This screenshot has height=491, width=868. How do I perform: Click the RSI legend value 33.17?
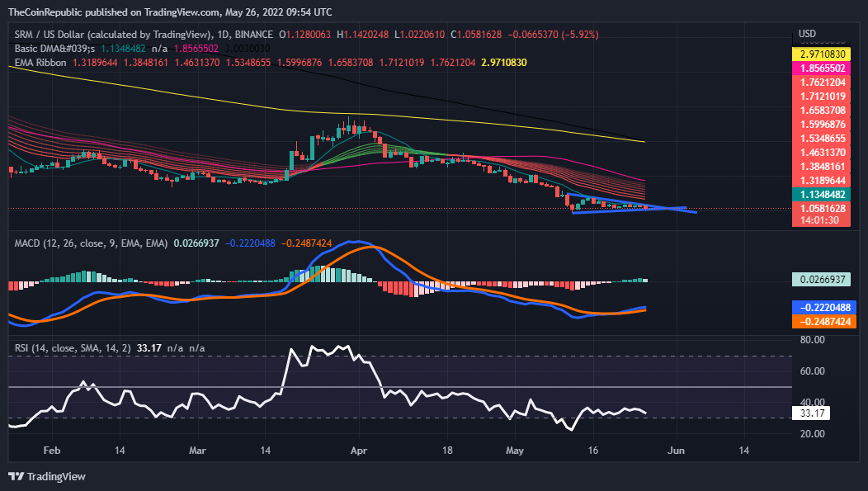click(x=149, y=348)
